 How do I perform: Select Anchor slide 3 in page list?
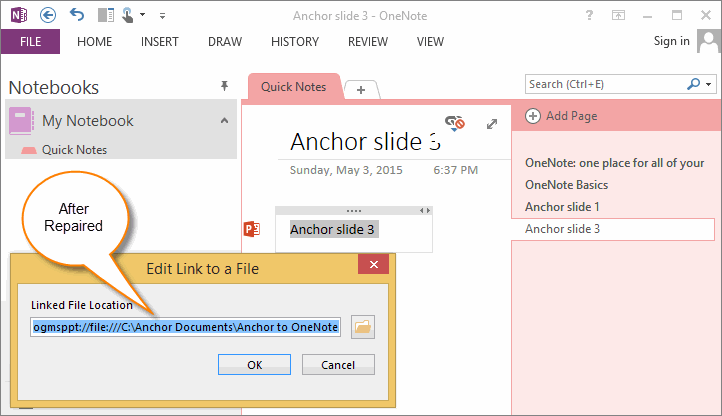[613, 229]
